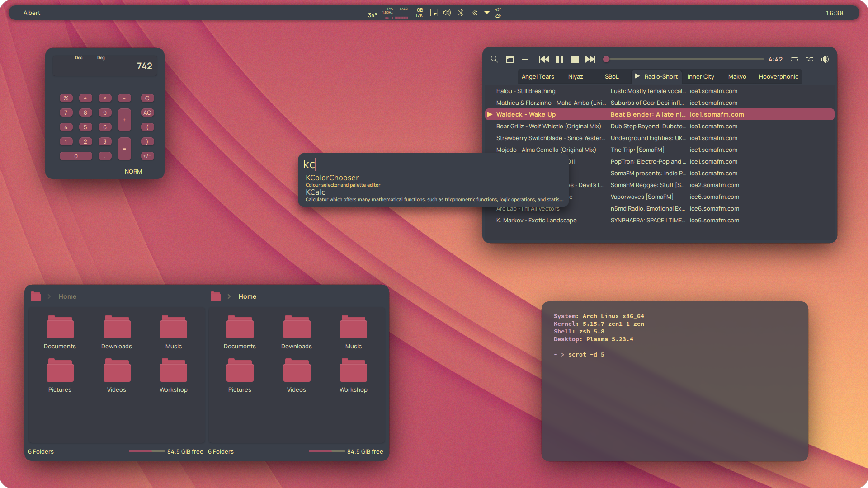This screenshot has width=868, height=488.
Task: Open Documents folder in right file pane
Action: [x=240, y=332]
